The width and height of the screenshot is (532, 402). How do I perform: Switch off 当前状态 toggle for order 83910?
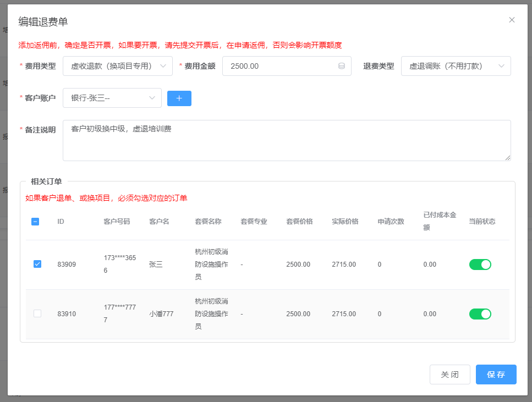click(x=480, y=314)
